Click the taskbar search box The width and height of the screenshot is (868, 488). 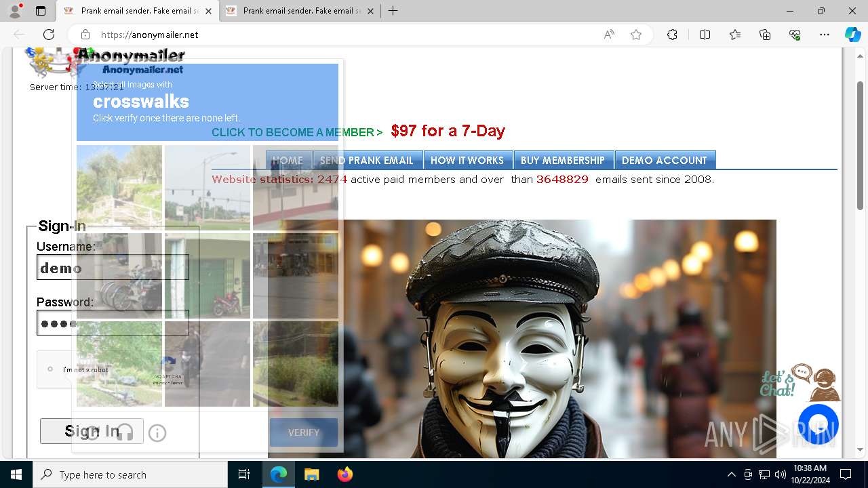click(130, 474)
